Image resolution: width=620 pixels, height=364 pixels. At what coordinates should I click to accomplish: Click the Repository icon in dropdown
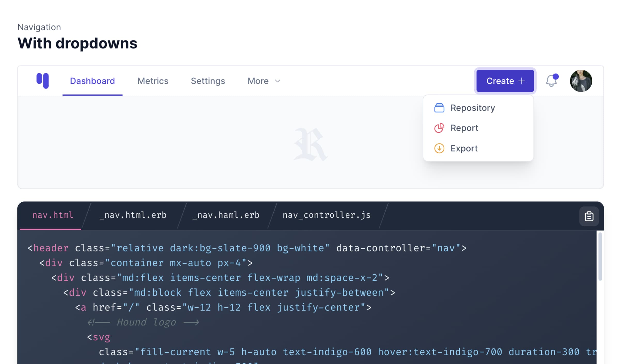pyautogui.click(x=439, y=107)
